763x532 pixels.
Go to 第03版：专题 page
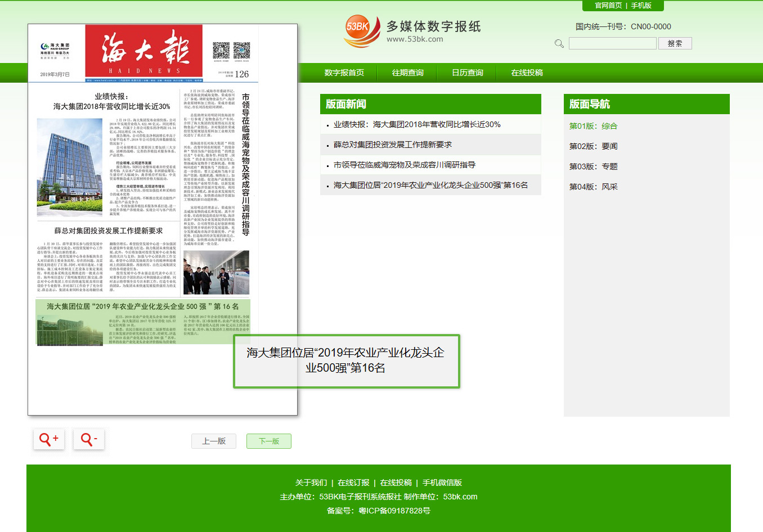[x=593, y=166]
